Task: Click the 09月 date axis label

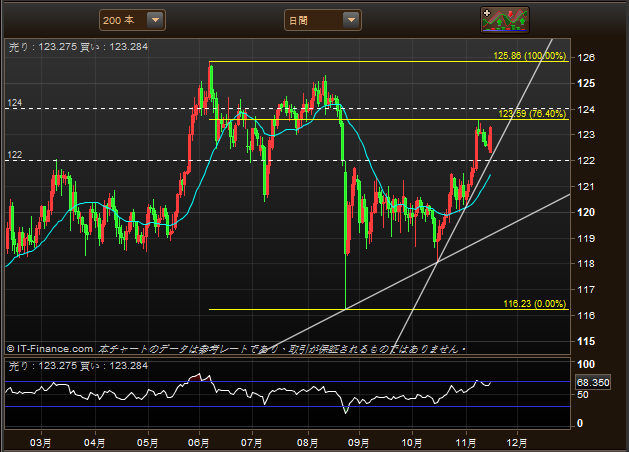Action: pos(358,443)
